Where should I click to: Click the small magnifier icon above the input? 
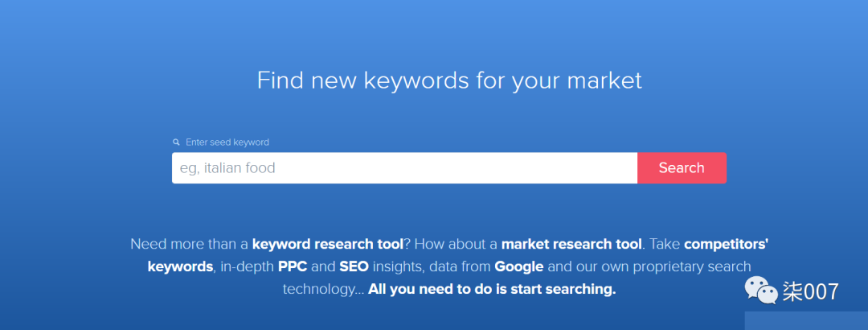tap(176, 142)
